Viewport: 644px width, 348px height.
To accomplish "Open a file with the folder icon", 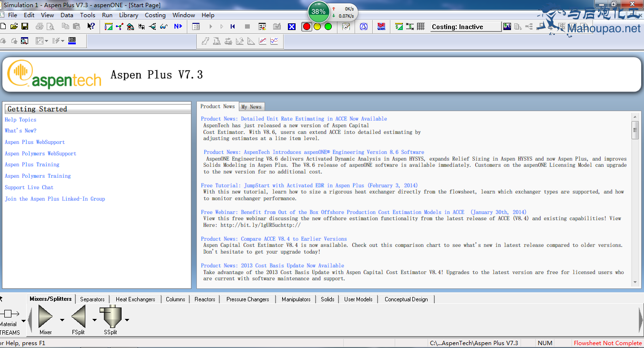I will pyautogui.click(x=14, y=27).
